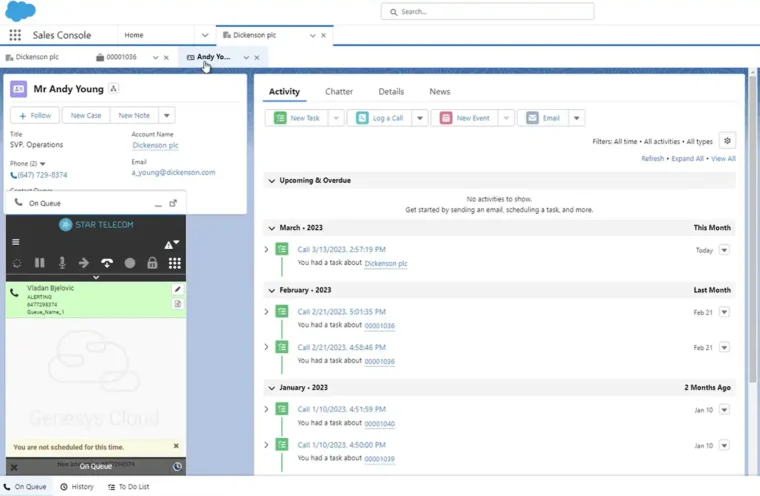Click Expand All in activity timeline
The image size is (760, 496).
(687, 159)
